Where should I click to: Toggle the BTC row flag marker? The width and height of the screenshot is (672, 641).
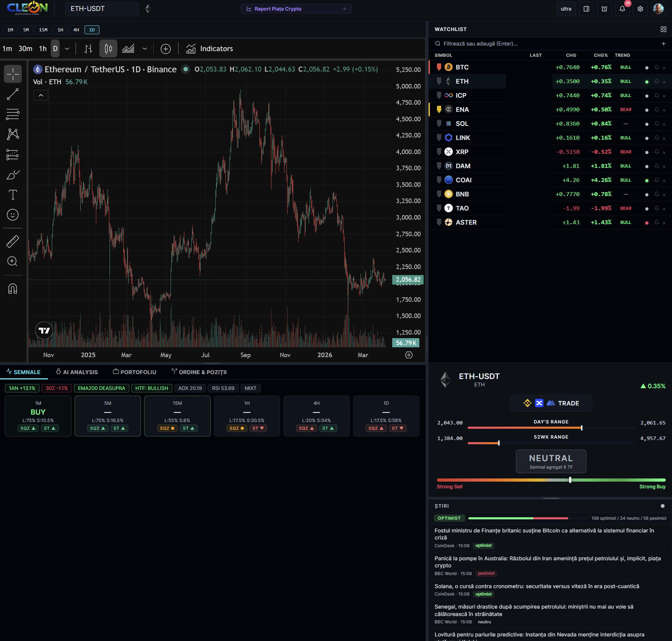(439, 67)
